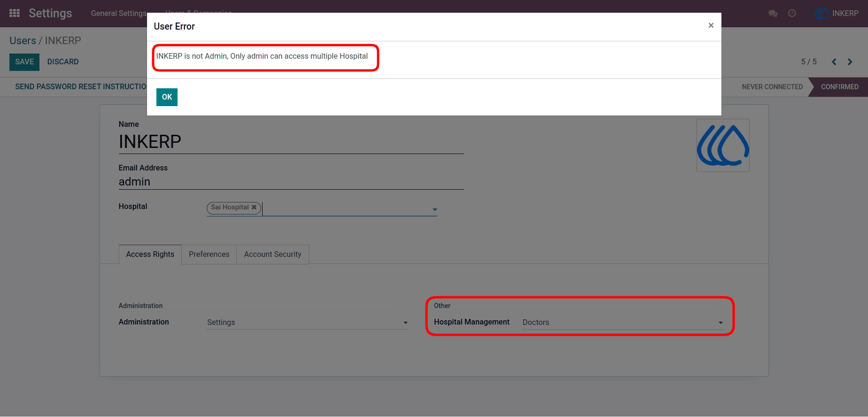Select the error message text about Admin
Image resolution: width=868 pixels, height=417 pixels.
coord(262,56)
